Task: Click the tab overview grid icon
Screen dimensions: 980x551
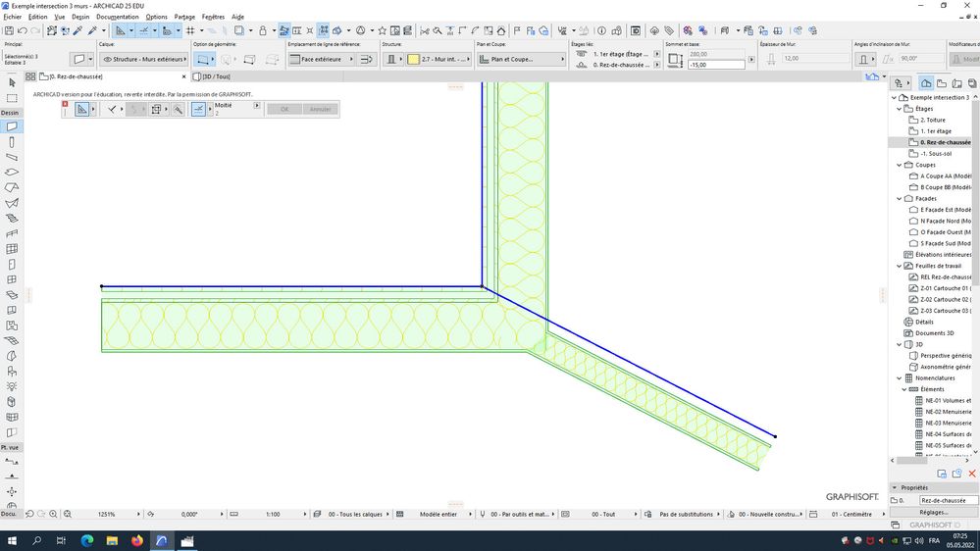Action: tap(30, 76)
